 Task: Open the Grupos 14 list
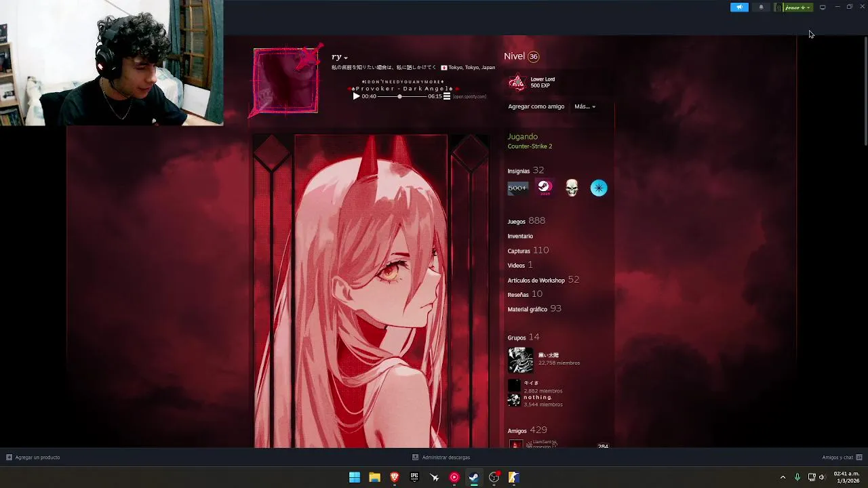tap(524, 337)
